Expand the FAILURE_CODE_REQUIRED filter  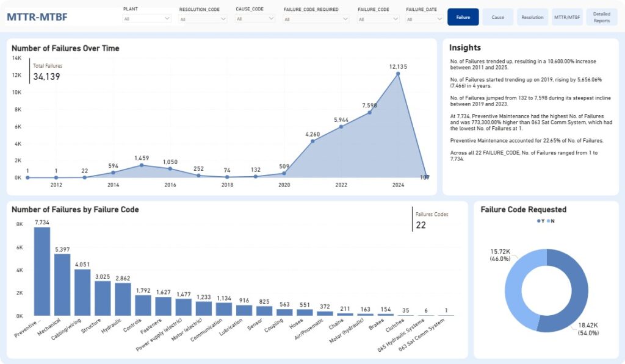click(x=316, y=19)
